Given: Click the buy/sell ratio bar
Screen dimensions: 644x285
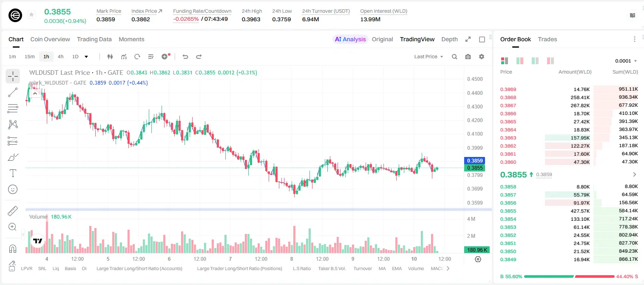Looking at the screenshot, I should click(569, 276).
